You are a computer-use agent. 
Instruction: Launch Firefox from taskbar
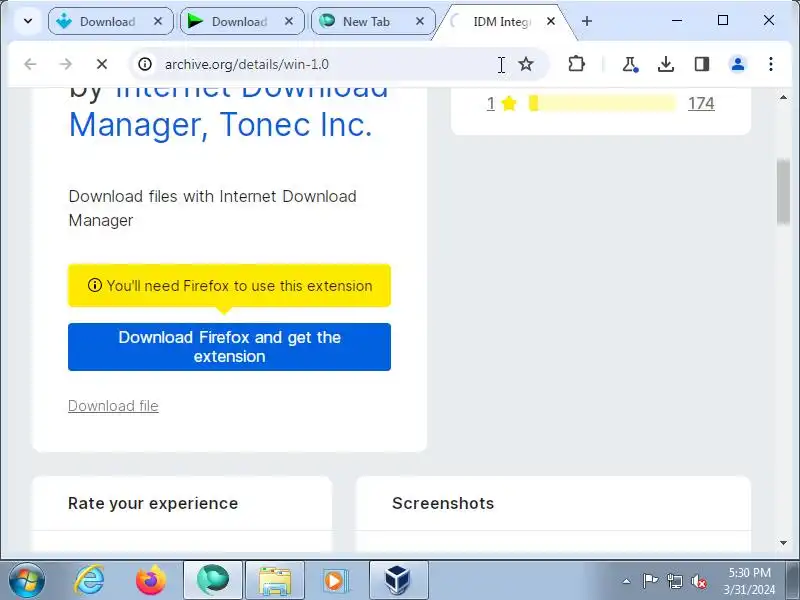151,581
